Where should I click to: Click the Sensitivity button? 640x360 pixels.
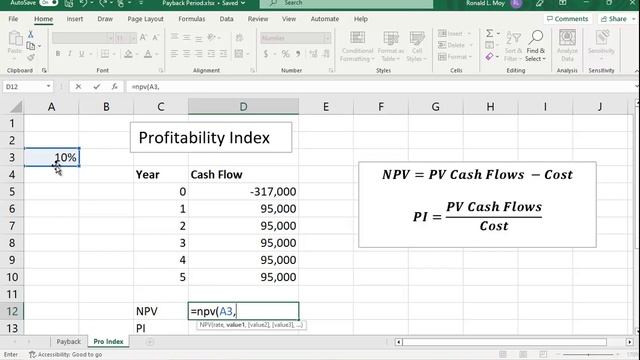[601, 45]
